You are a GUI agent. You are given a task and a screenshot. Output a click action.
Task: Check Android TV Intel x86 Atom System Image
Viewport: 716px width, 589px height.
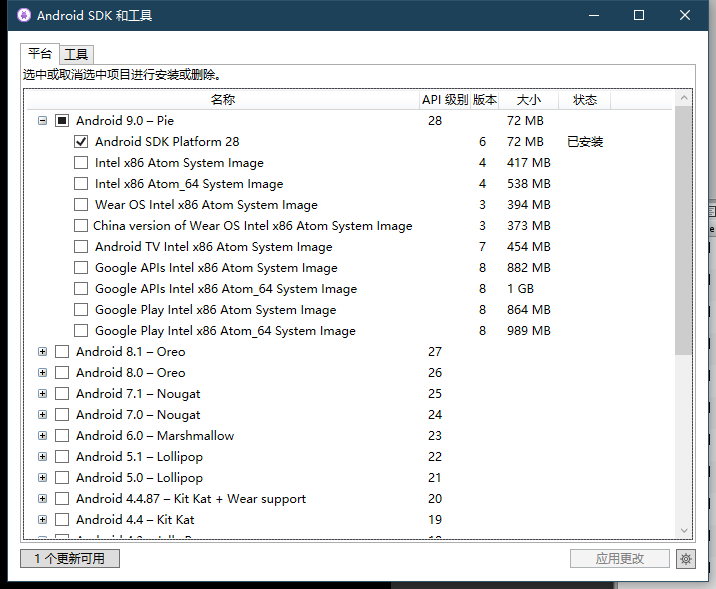tap(81, 247)
